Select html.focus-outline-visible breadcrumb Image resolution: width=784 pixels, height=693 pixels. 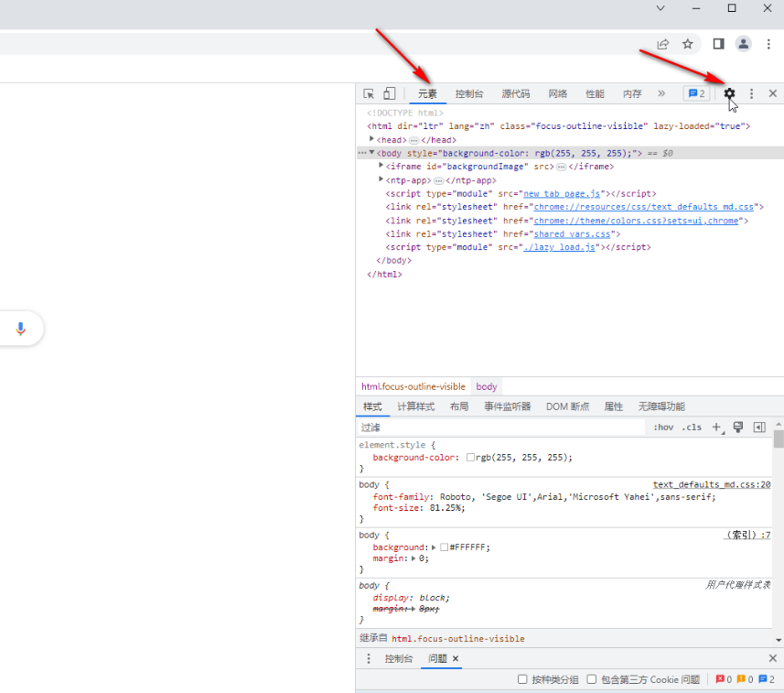[413, 386]
